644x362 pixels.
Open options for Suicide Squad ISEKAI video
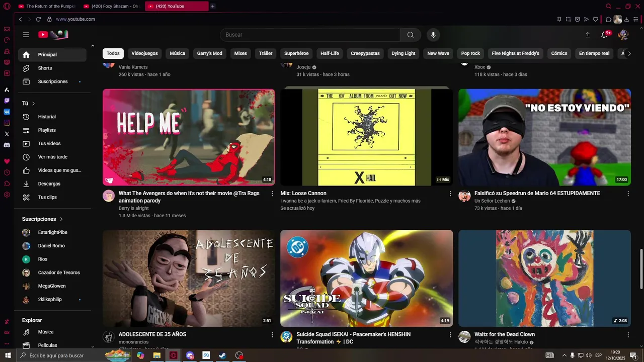(x=450, y=334)
